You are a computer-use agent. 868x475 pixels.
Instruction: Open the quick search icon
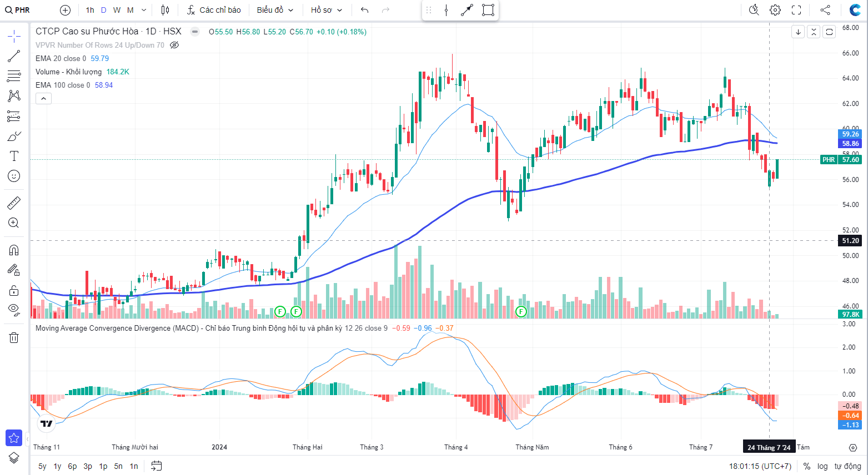point(754,10)
